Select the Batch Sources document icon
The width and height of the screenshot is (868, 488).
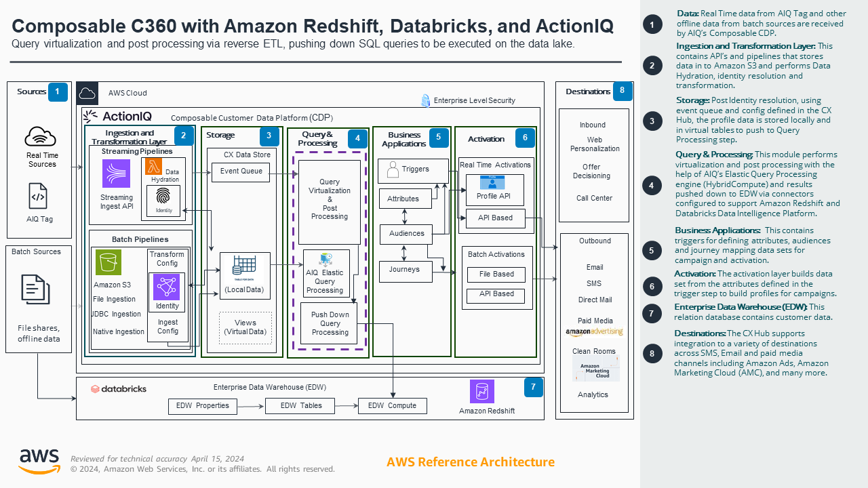(35, 289)
